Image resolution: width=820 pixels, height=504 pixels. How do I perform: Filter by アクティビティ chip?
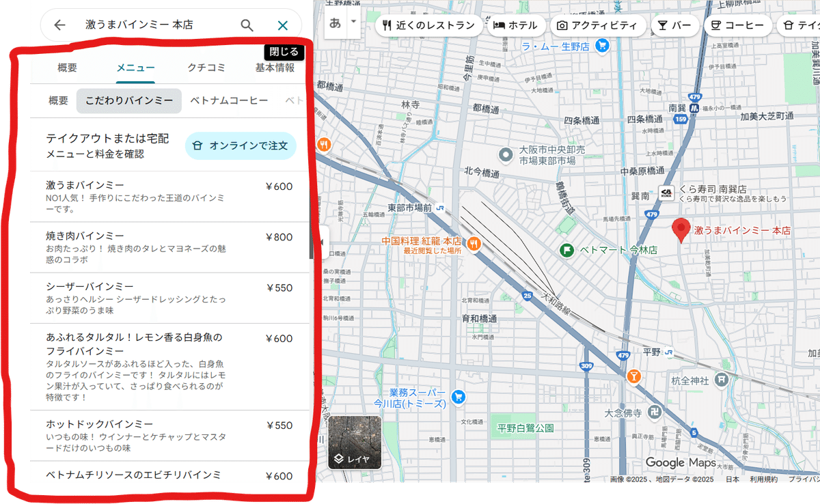point(598,26)
